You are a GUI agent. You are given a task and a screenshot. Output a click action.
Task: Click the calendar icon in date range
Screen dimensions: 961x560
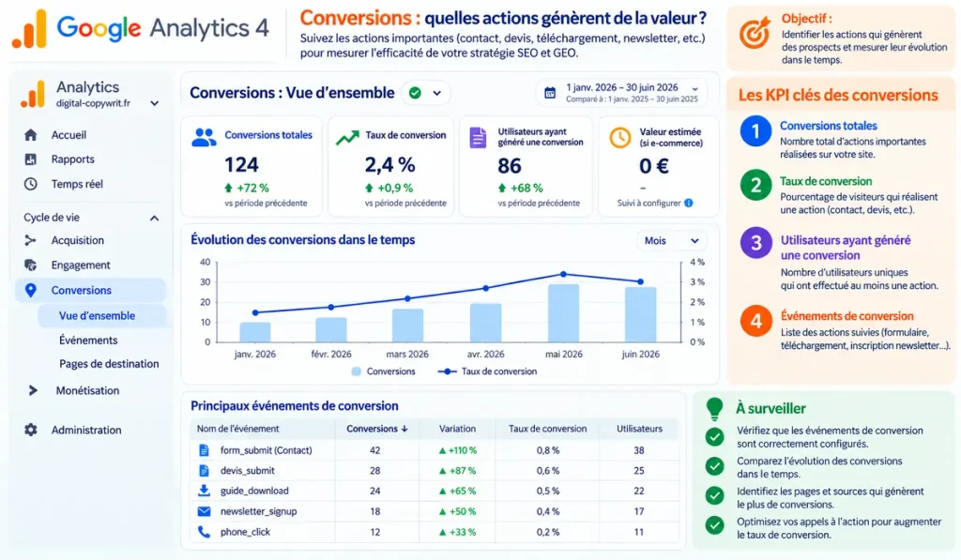coord(550,94)
